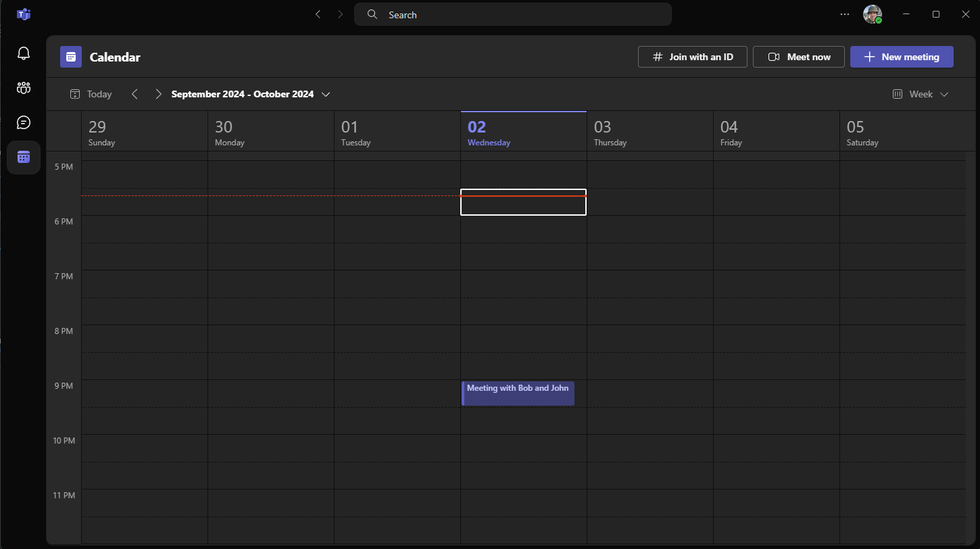Open the Settings and more ellipsis

tap(844, 14)
